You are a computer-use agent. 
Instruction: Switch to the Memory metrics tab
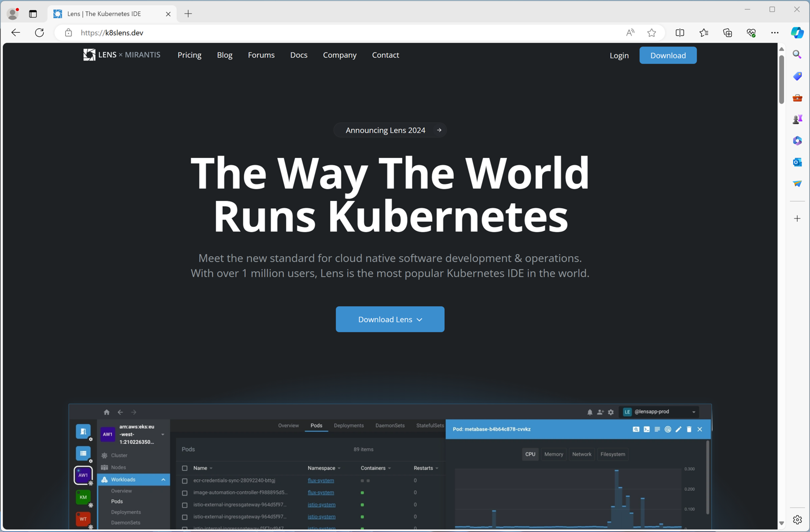(554, 454)
